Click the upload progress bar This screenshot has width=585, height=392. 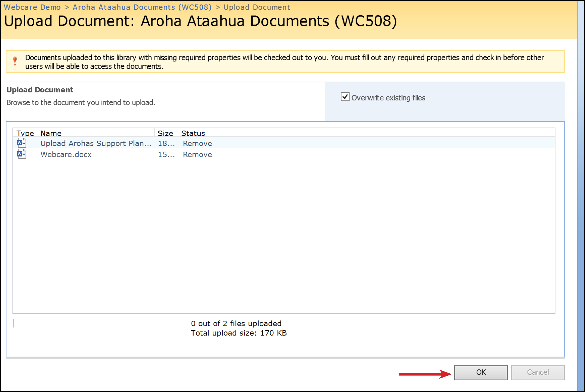99,323
